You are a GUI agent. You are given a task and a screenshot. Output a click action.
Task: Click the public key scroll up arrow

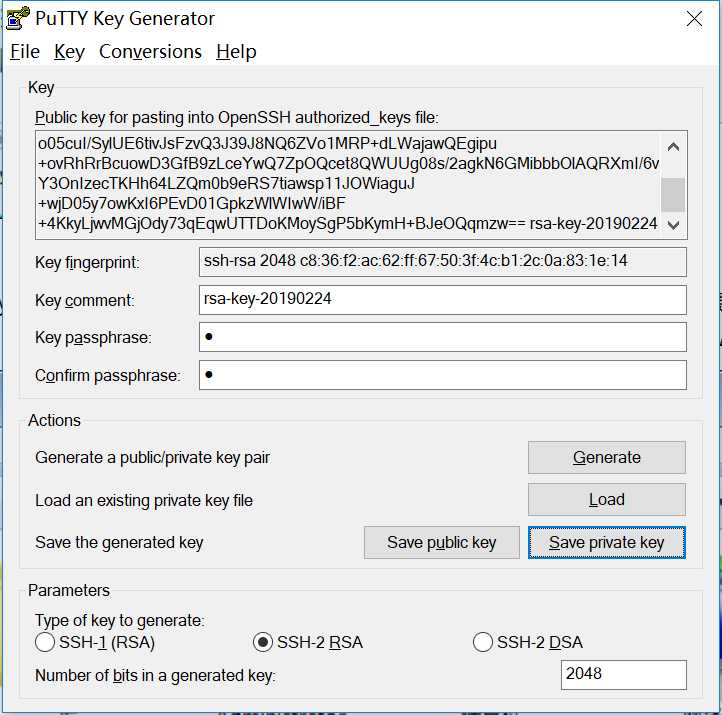pyautogui.click(x=673, y=146)
